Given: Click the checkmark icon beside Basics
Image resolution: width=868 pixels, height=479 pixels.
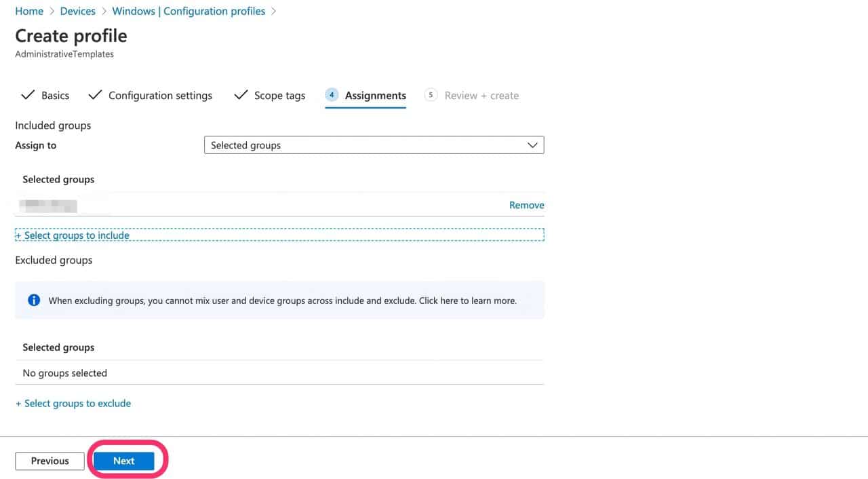Looking at the screenshot, I should [x=28, y=95].
